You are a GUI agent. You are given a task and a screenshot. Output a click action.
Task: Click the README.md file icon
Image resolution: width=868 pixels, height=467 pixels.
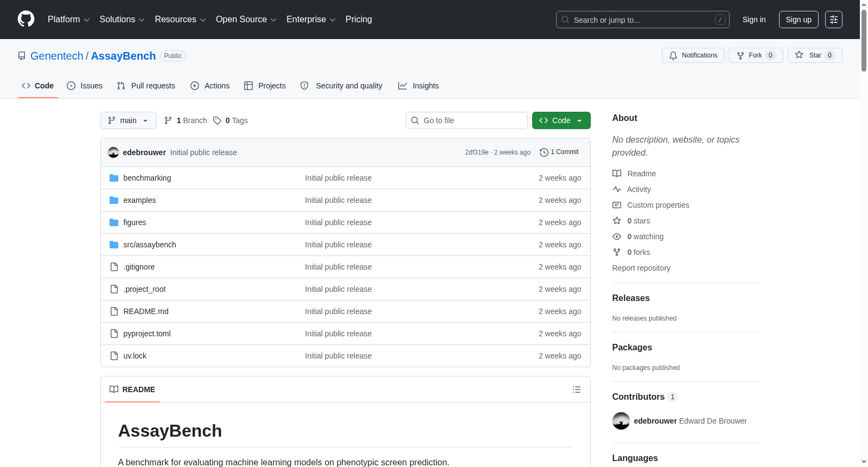click(114, 311)
